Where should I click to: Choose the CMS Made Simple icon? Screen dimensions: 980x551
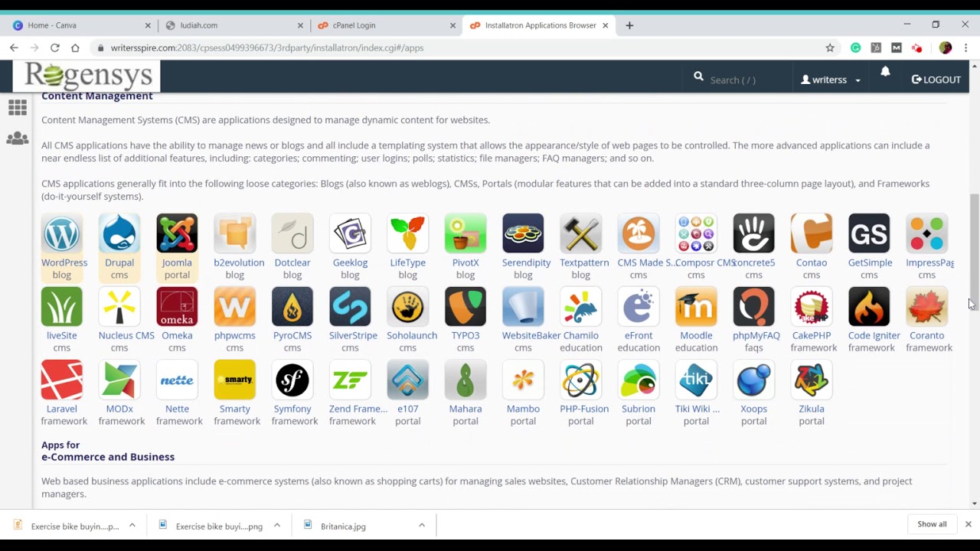coord(639,233)
